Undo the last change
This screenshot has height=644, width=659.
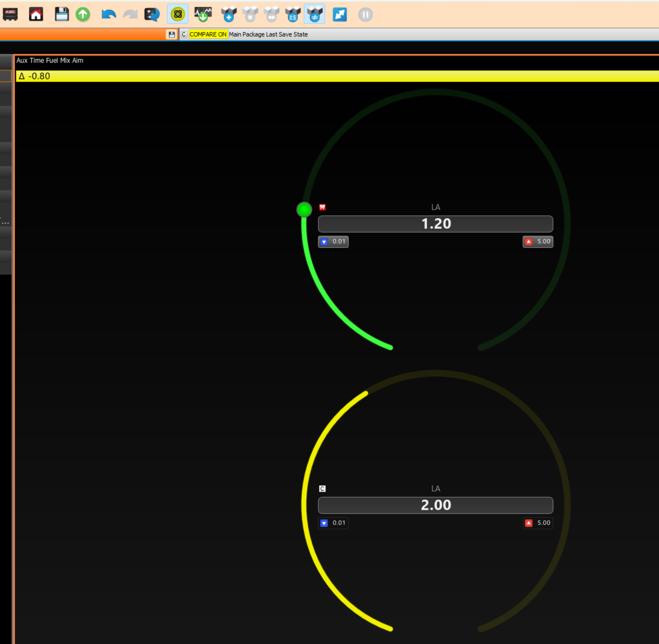[108, 14]
